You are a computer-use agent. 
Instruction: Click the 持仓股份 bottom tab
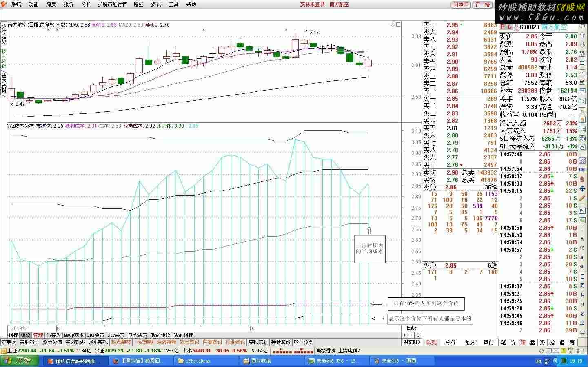[281, 342]
